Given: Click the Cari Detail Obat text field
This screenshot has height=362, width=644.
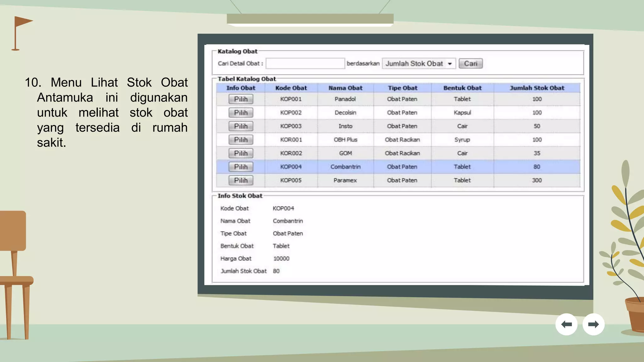Looking at the screenshot, I should point(305,63).
